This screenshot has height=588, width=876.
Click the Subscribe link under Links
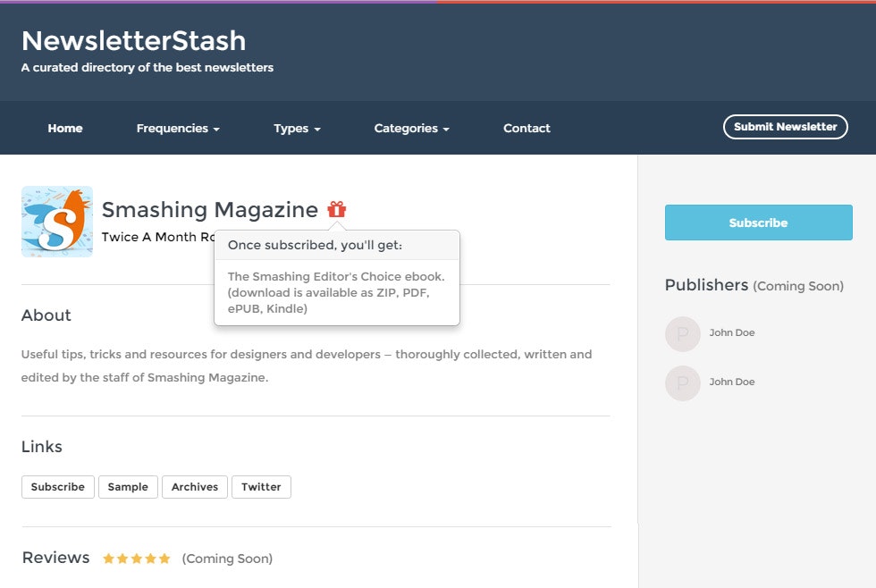(57, 487)
